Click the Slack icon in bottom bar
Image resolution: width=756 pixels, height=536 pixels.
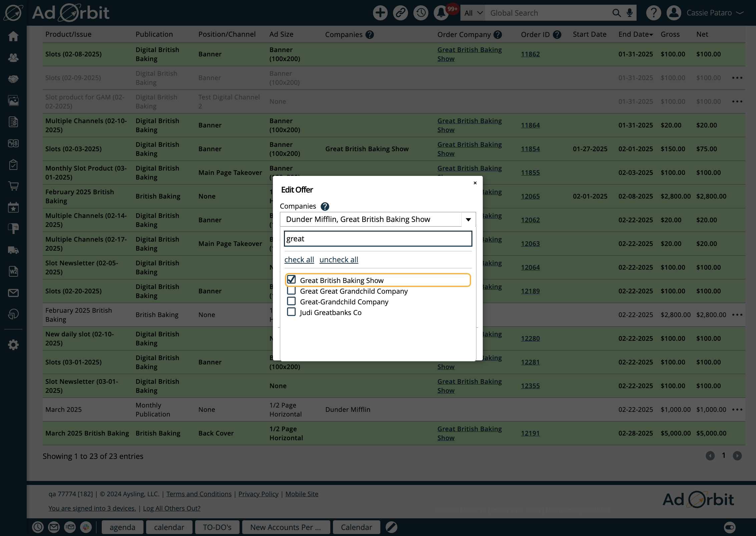coord(86,527)
